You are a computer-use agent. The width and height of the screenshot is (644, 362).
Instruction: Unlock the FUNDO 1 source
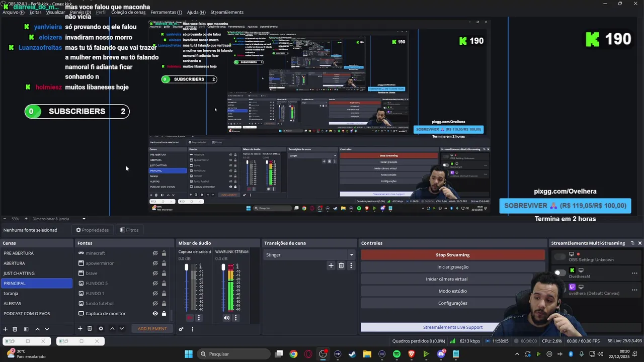[x=164, y=294]
